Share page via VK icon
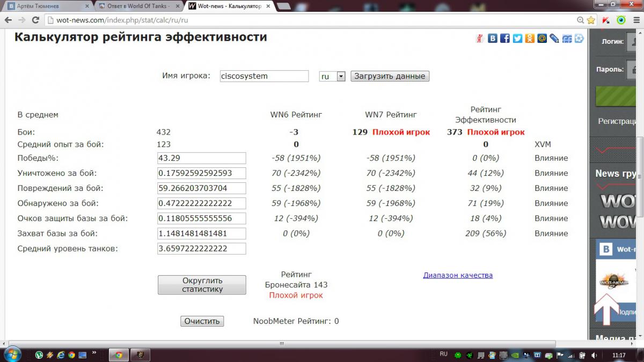 (x=492, y=38)
